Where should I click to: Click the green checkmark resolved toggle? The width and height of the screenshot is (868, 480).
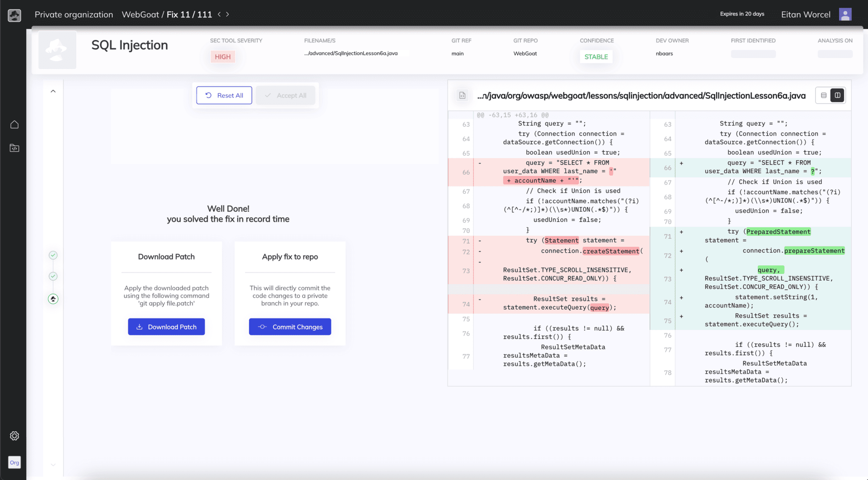tap(52, 255)
